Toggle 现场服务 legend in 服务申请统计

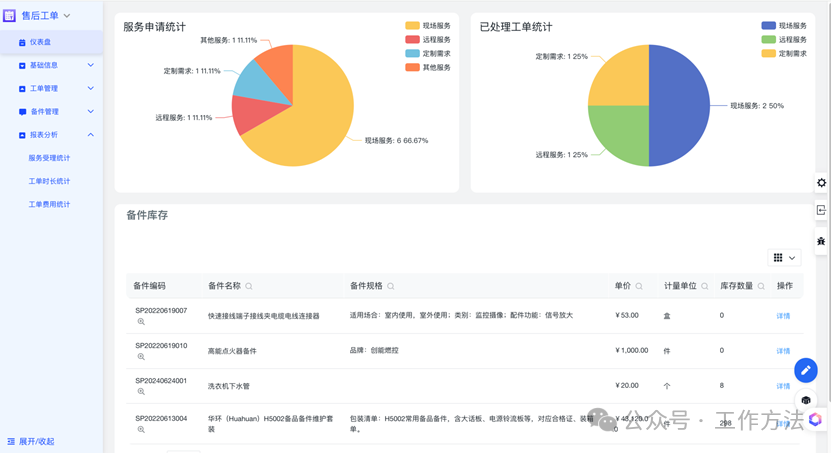pyautogui.click(x=428, y=25)
